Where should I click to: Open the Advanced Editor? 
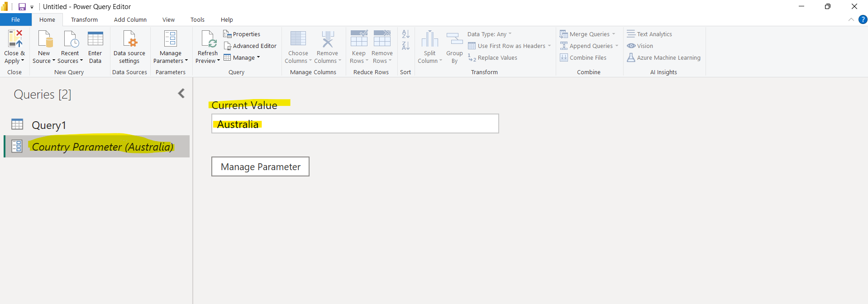click(x=250, y=46)
